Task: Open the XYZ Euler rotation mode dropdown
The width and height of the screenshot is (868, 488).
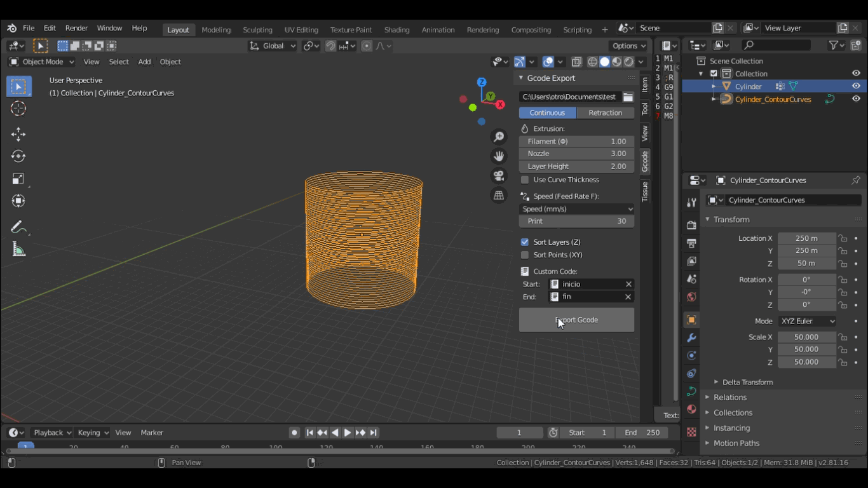Action: 807,322
